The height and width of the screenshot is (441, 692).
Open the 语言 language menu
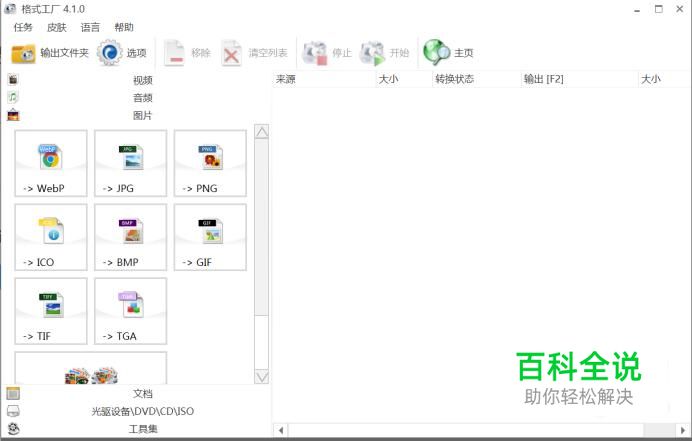pos(90,27)
